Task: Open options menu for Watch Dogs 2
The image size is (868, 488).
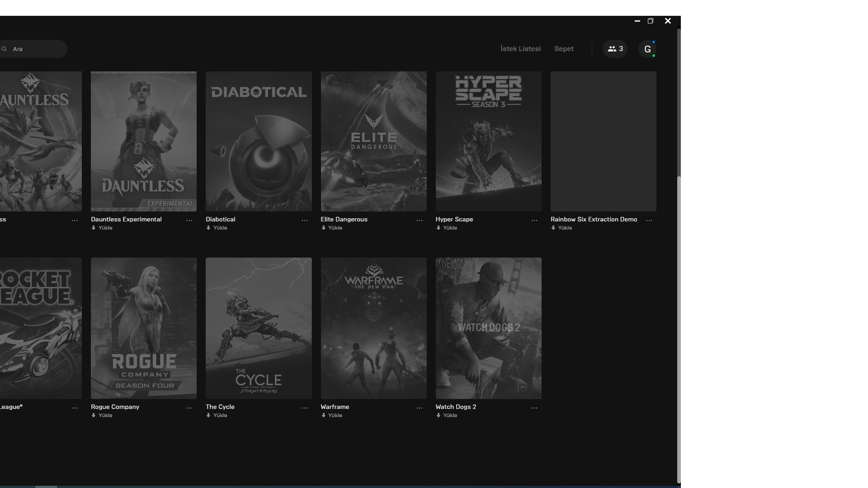Action: 534,408
